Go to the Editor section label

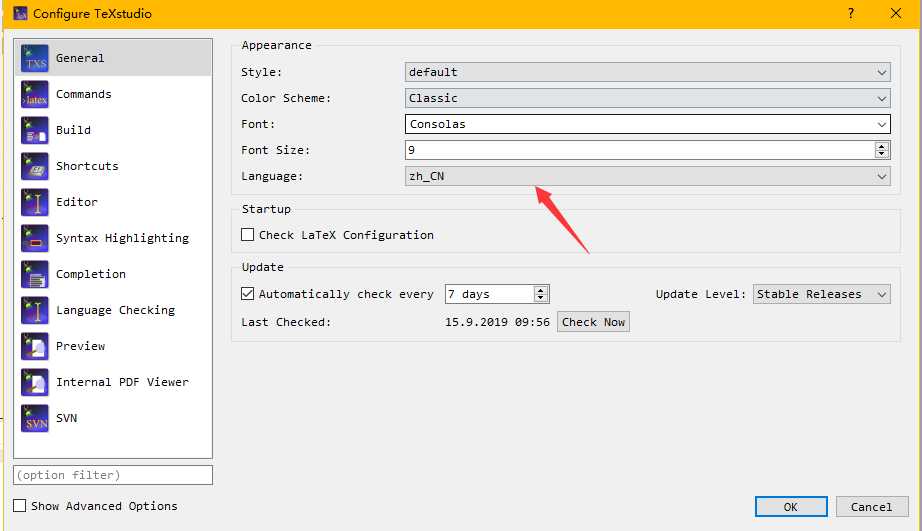coord(77,202)
